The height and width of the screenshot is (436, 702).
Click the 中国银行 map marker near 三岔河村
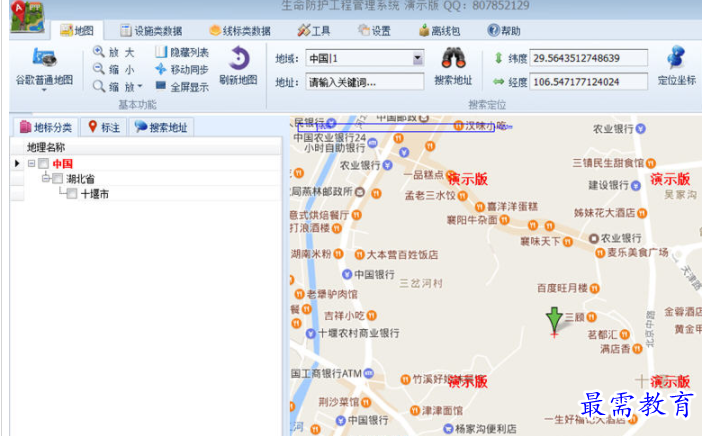coord(347,274)
